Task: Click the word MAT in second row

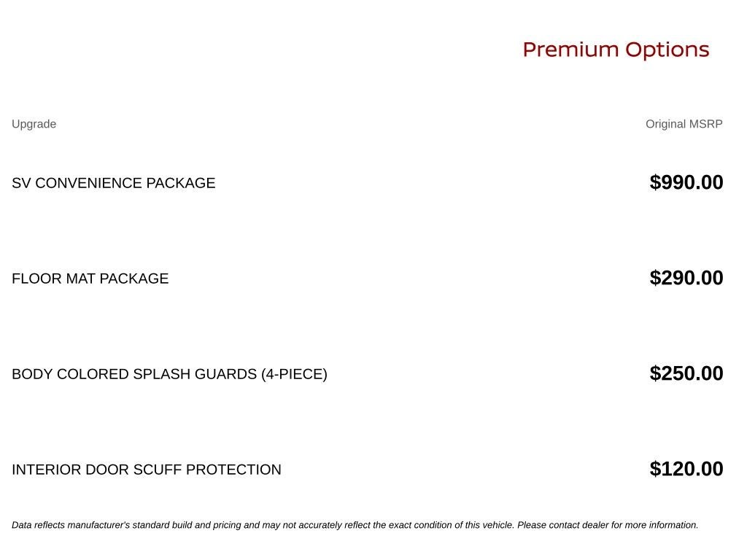Action: pyautogui.click(x=80, y=279)
